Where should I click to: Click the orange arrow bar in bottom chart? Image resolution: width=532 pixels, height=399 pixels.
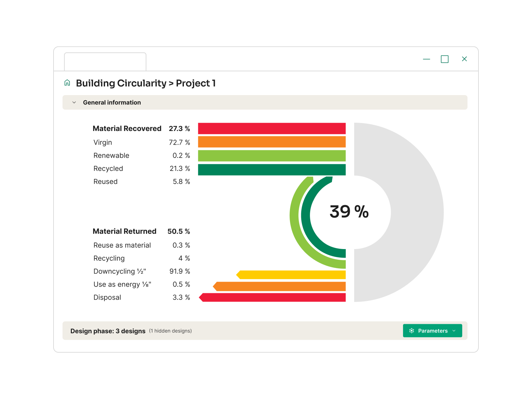click(279, 286)
